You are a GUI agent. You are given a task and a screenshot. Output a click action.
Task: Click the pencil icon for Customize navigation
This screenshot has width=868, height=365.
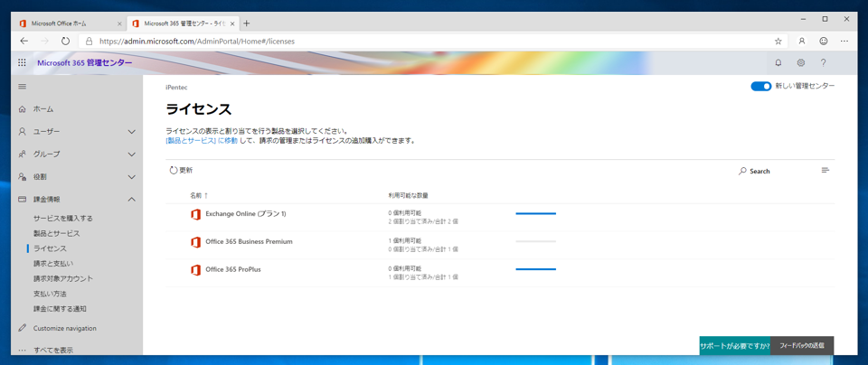click(x=22, y=328)
